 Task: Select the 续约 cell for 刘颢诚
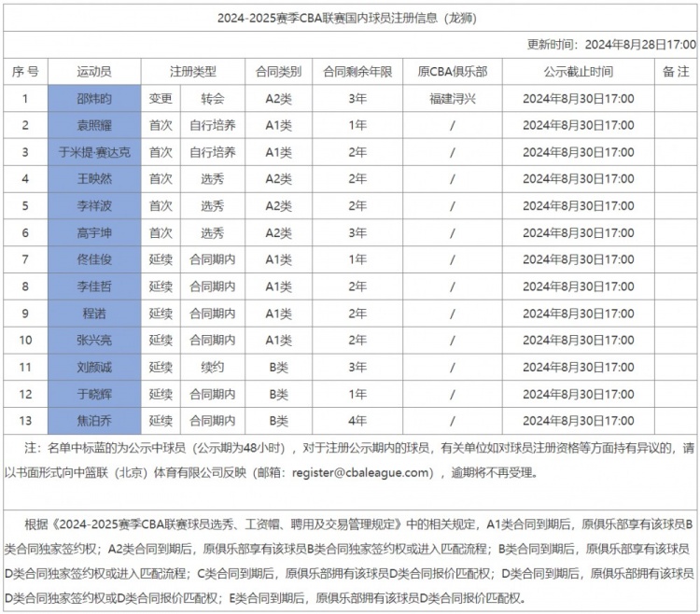point(213,368)
